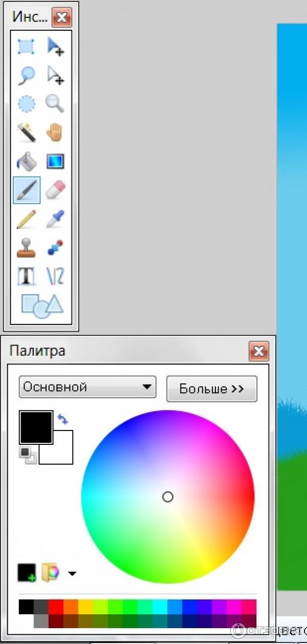Choose the Color Picker eyedropper tool
This screenshot has width=307, height=644.
(x=55, y=219)
